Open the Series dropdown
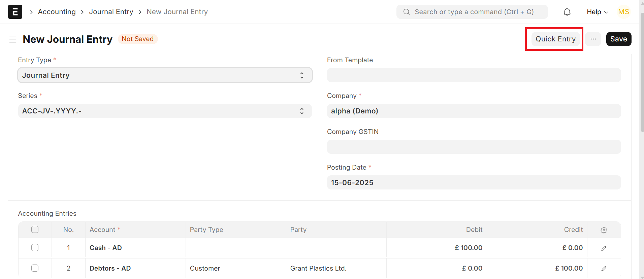644x279 pixels. 165,111
